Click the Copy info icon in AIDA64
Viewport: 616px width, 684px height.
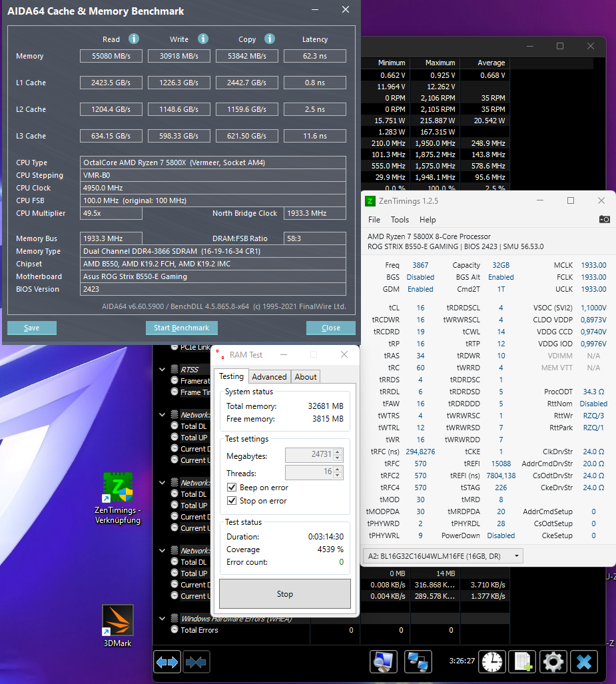tap(270, 39)
